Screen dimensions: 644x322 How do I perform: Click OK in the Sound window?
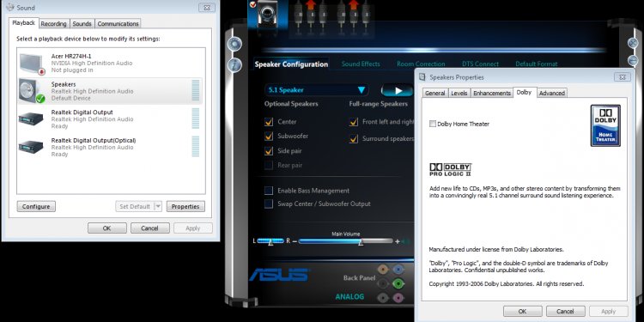coord(107,228)
